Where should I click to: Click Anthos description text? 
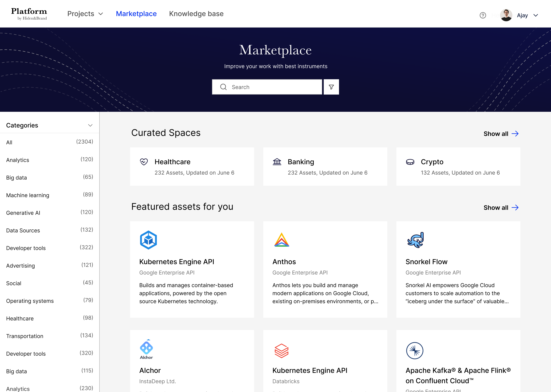(325, 293)
